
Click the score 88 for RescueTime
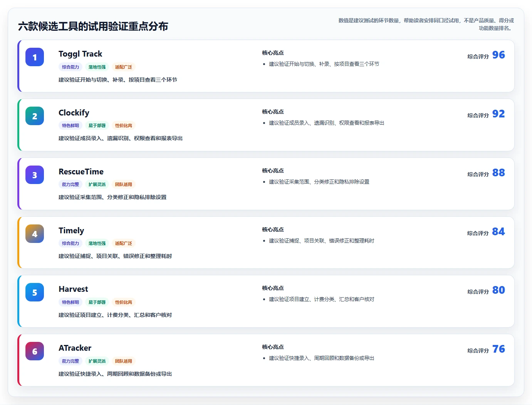point(498,173)
